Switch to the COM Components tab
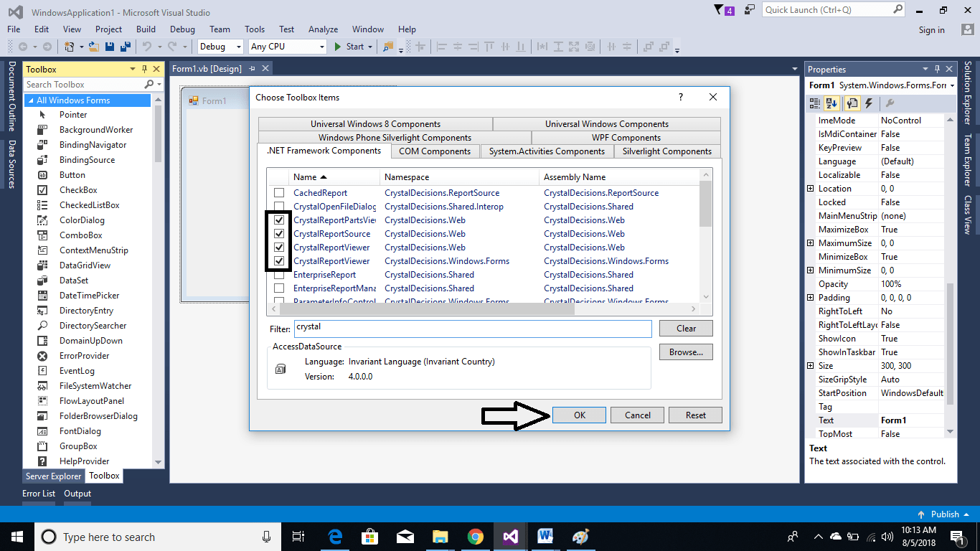980x551 pixels. tap(434, 151)
